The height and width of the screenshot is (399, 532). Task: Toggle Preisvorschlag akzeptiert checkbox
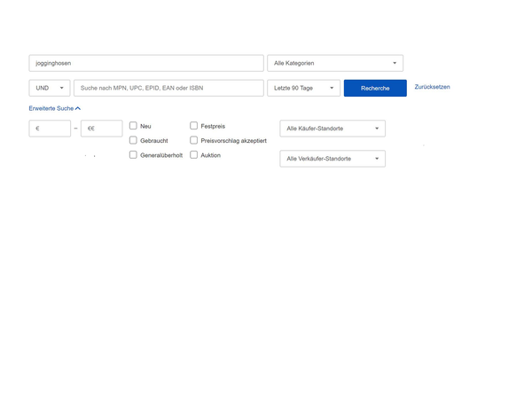(x=193, y=140)
